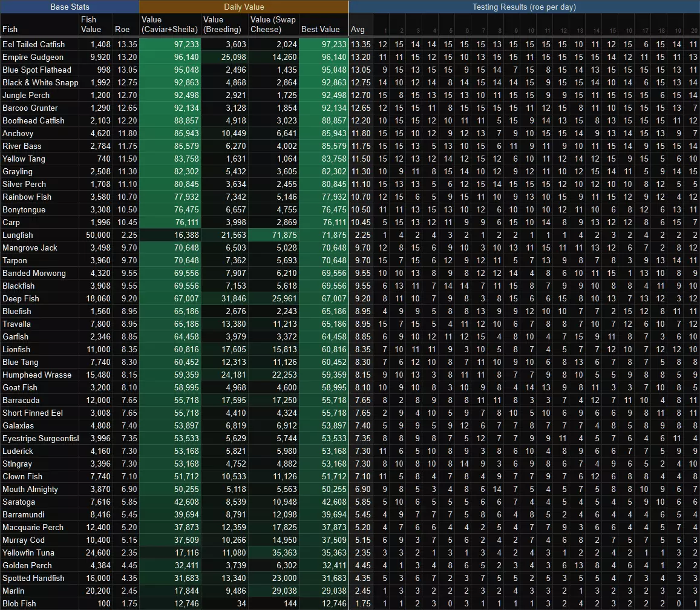Select the 'Mouth Almighty' name cell
This screenshot has height=610, width=700.
[x=40, y=490]
